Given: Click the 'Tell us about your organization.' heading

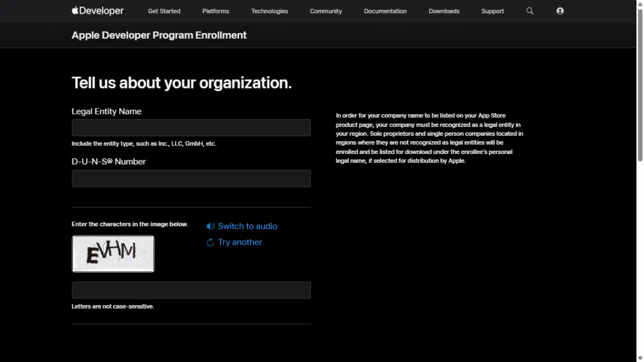Looking at the screenshot, I should 182,83.
